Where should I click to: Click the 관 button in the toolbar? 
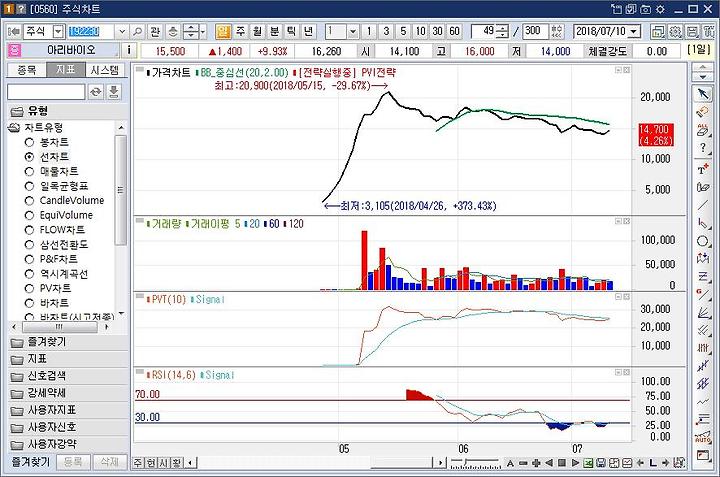155,31
